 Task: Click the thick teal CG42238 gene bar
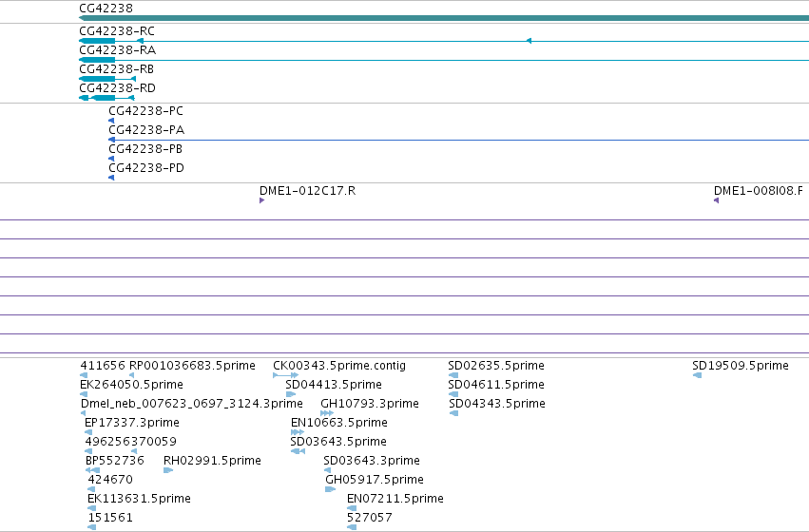444,18
